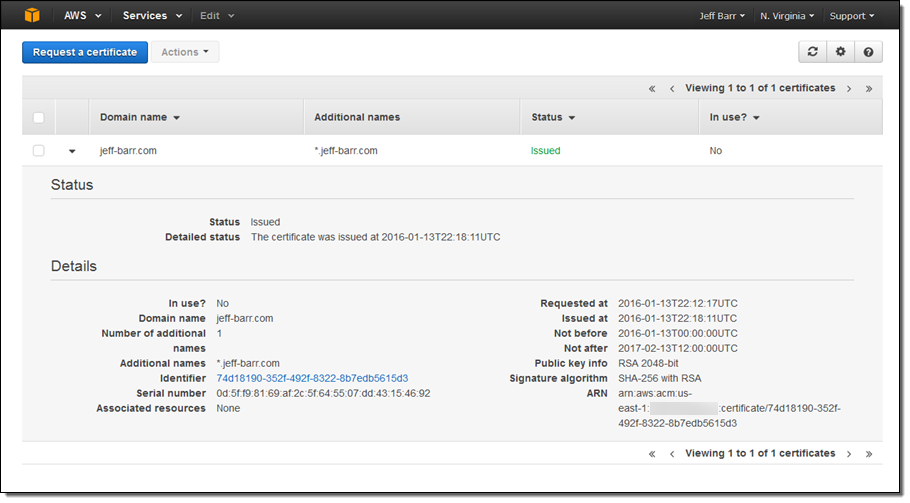
Task: Open the Jeff Barr account menu
Action: click(721, 16)
